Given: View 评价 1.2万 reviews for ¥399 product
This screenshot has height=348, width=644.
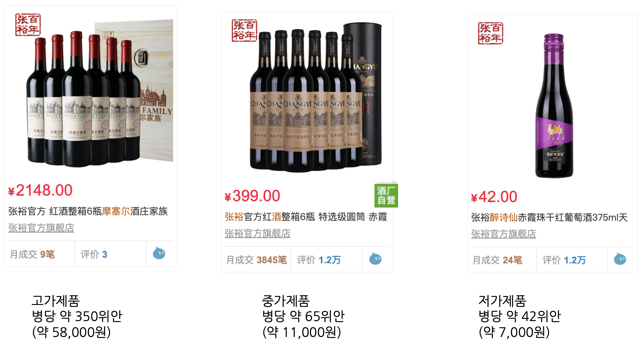Looking at the screenshot, I should (x=319, y=260).
